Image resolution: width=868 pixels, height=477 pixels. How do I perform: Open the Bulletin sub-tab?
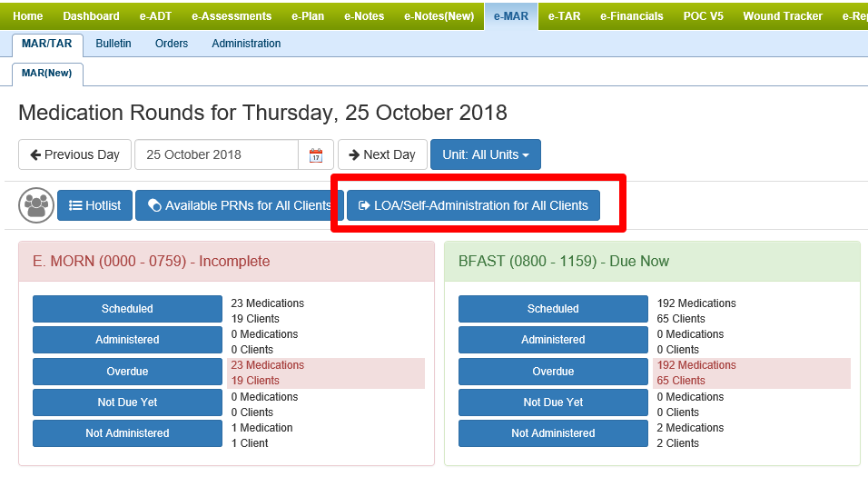[x=113, y=44]
